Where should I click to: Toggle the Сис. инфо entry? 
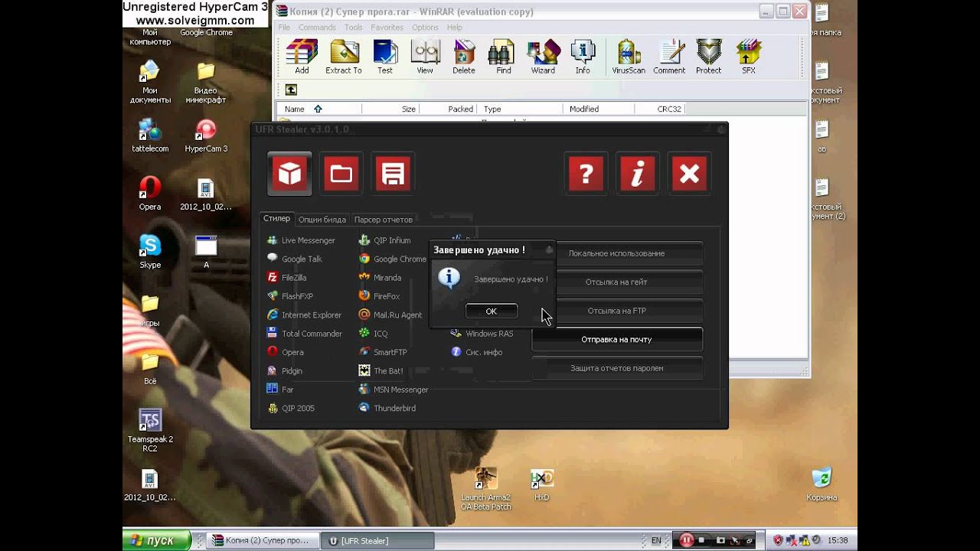pyautogui.click(x=477, y=352)
